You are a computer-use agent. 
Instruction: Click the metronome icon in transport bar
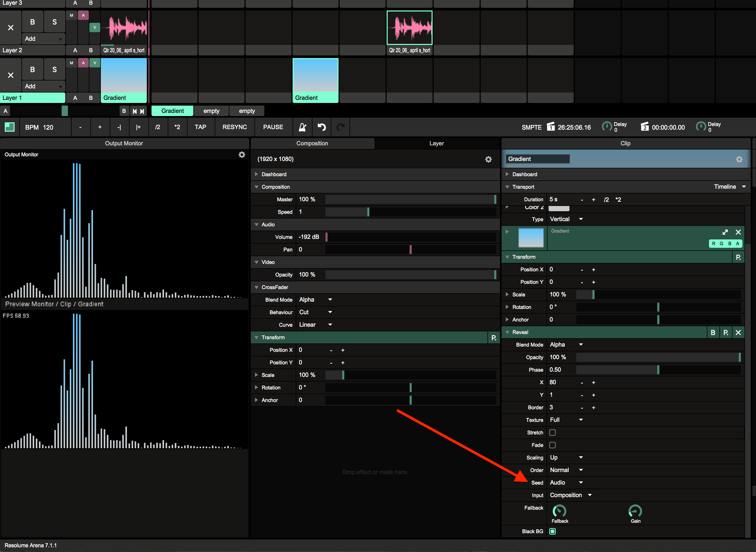tap(302, 127)
